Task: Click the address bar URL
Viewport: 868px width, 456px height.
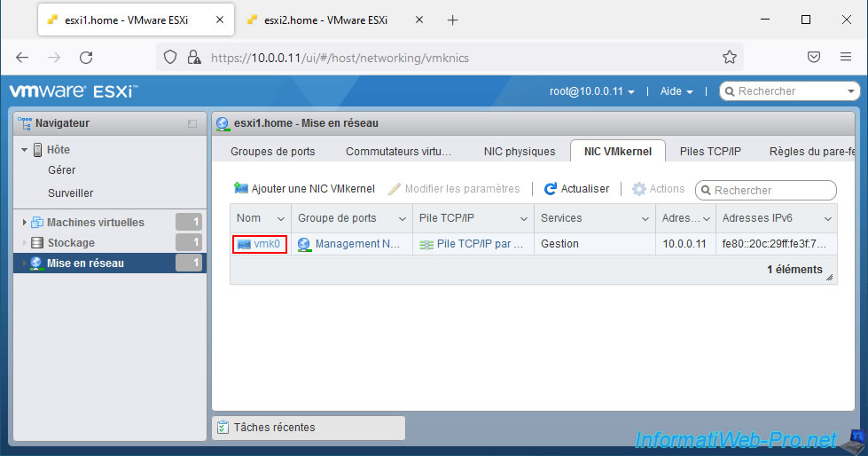Action: (340, 58)
